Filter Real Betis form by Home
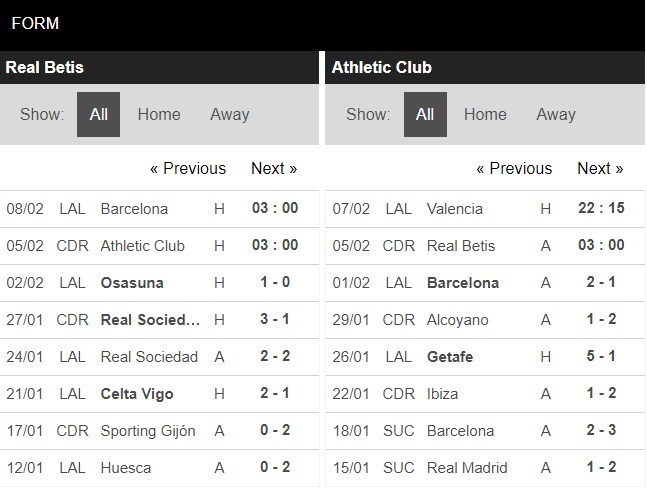Viewport: 647px width, 489px height. 159,114
